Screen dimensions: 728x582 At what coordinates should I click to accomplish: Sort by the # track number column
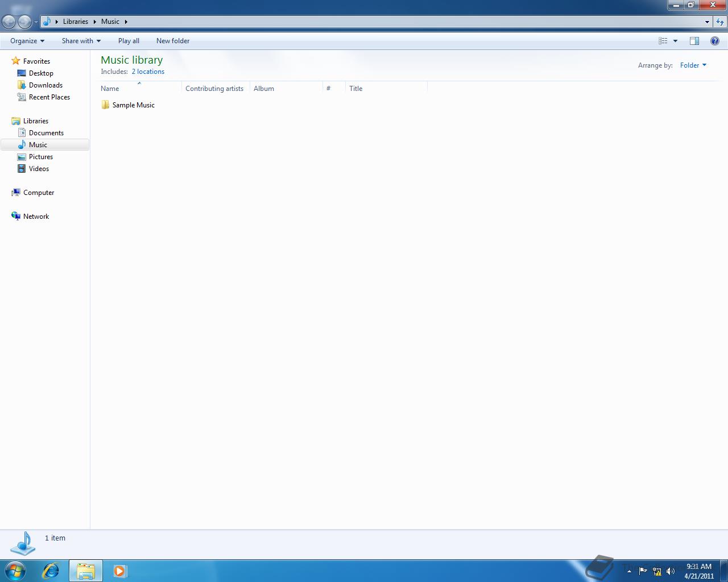click(334, 88)
